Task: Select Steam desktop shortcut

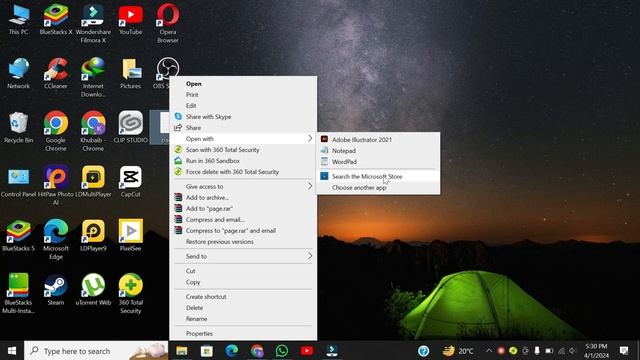Action: tap(56, 290)
